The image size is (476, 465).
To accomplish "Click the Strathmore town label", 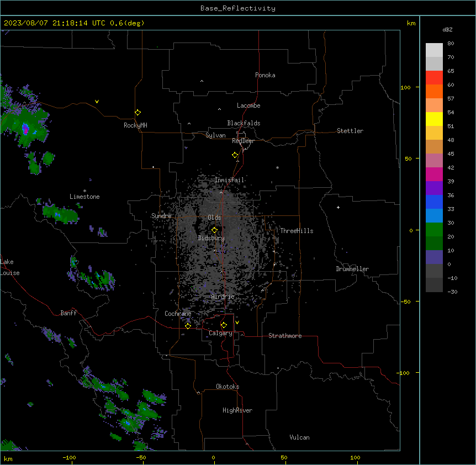I will [285, 336].
